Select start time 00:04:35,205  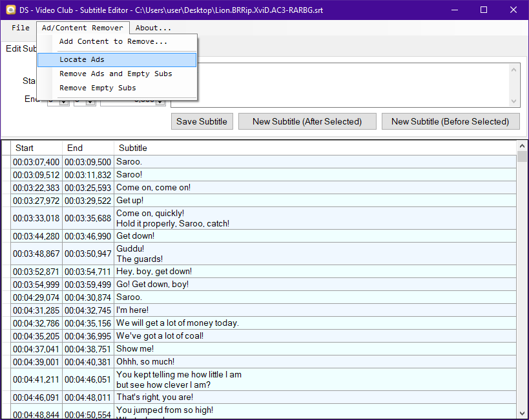coord(36,336)
